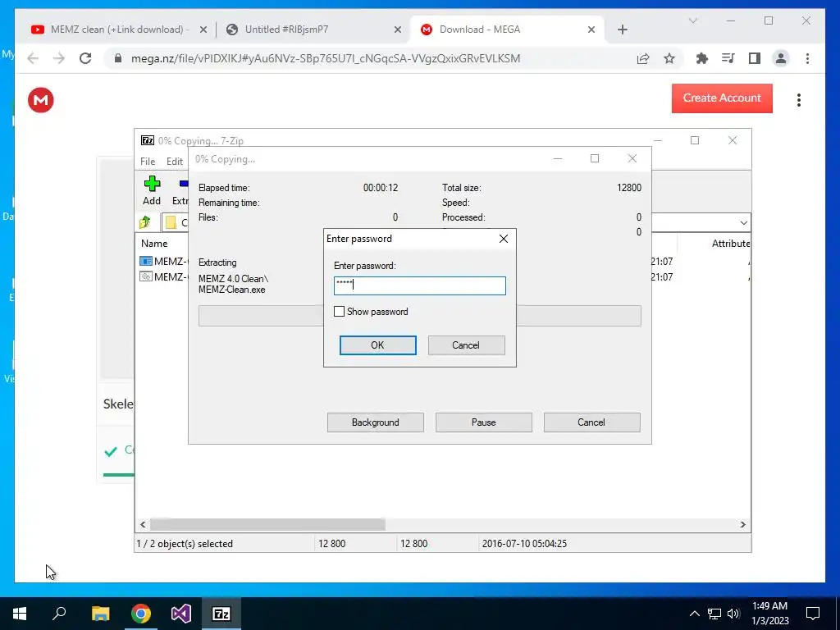Toggle Chrome side panel

755,58
